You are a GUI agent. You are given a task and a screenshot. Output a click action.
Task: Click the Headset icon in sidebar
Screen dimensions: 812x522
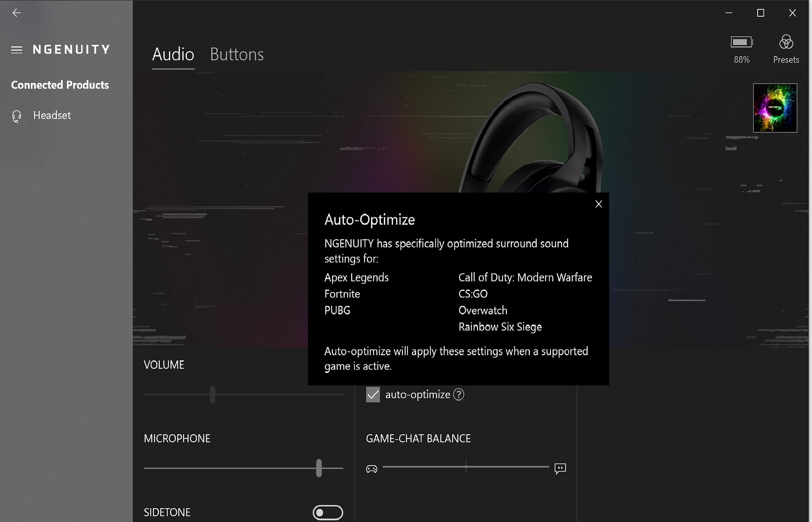coord(17,116)
